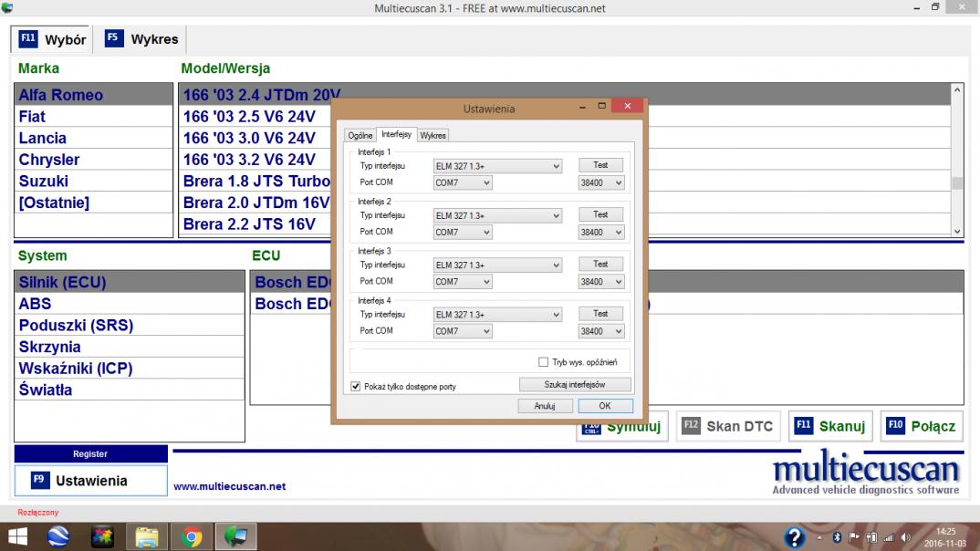Expand Interfejs 4 Typ interfejsu dropdown

click(x=497, y=314)
